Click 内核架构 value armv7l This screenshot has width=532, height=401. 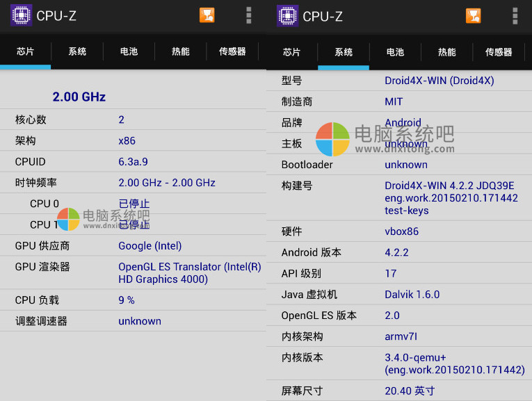(401, 336)
